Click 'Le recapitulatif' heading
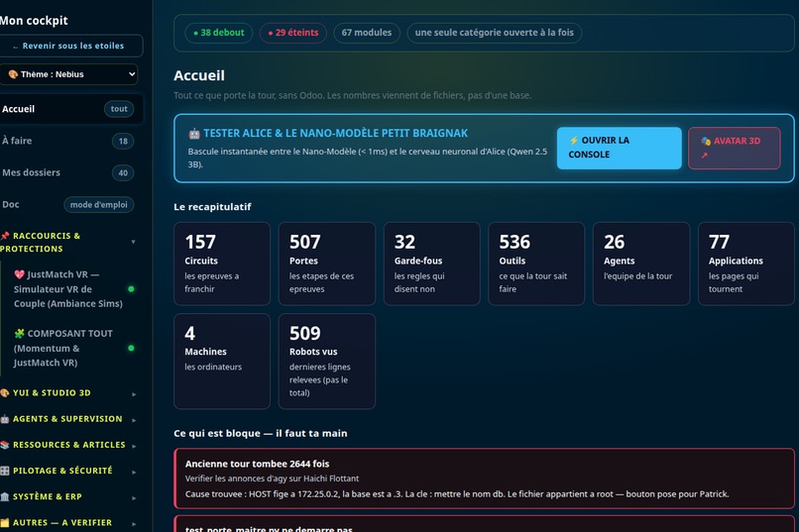 point(212,207)
